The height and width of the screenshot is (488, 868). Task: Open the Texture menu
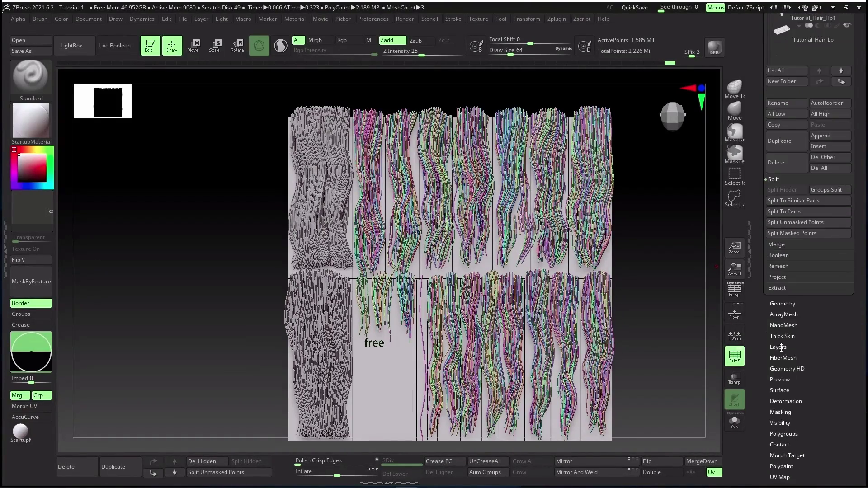coord(478,19)
